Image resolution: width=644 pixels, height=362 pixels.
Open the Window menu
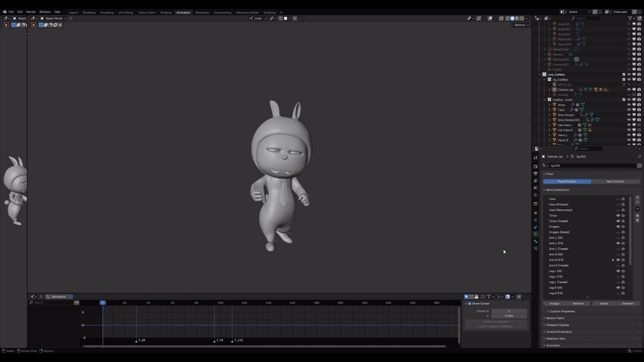point(45,12)
